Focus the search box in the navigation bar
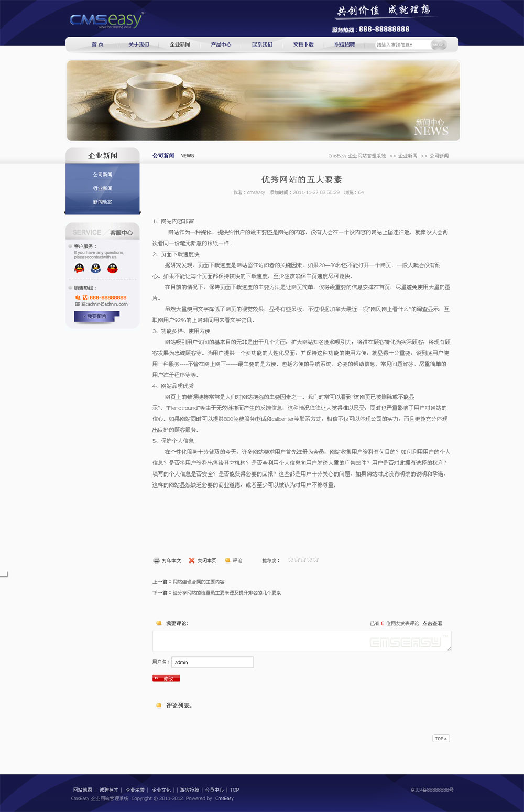Viewport: 524px width, 812px height. pyautogui.click(x=402, y=45)
